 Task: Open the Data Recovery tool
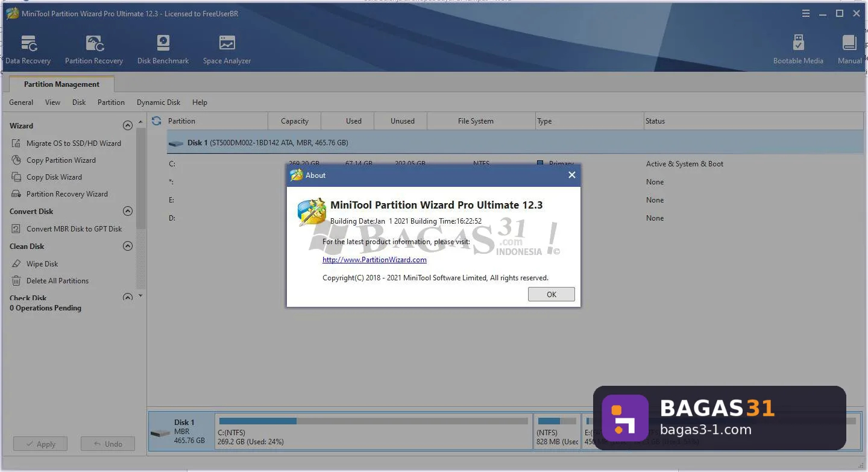coord(28,49)
